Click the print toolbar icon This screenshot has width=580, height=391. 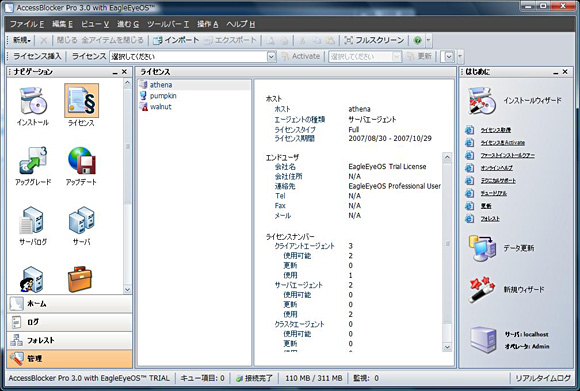coord(284,40)
